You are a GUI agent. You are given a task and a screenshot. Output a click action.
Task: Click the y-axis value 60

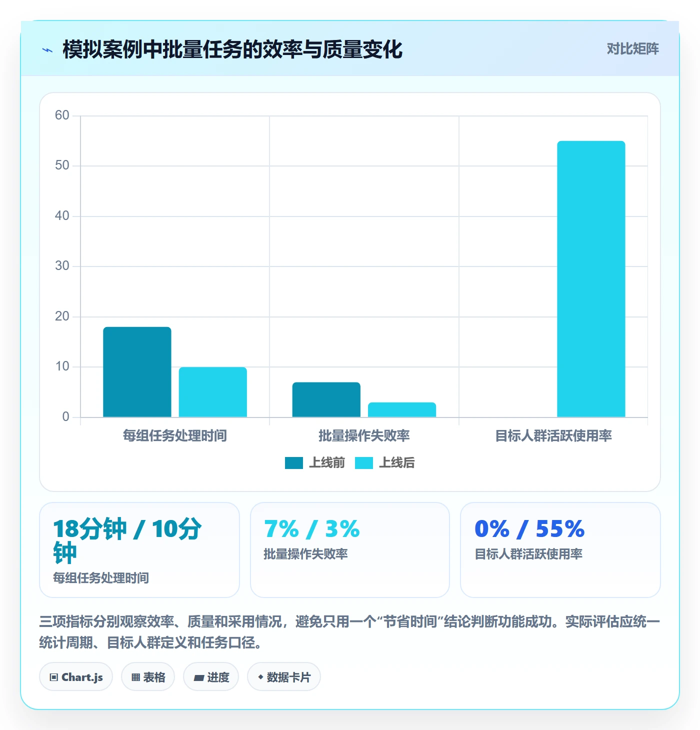pos(62,115)
